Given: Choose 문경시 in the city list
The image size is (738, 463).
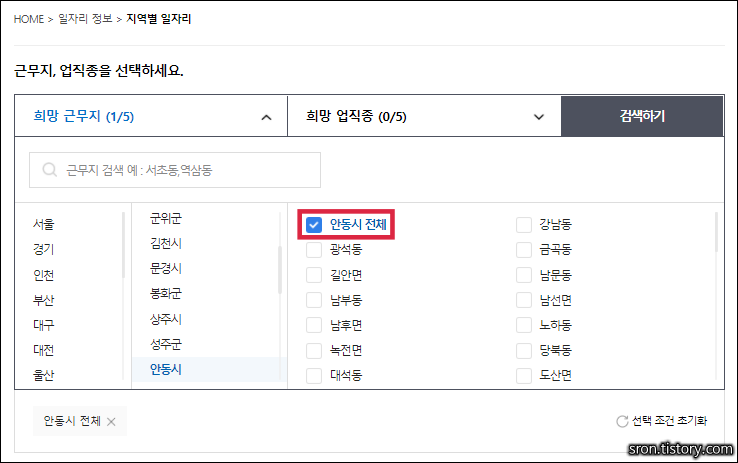Looking at the screenshot, I should click(x=166, y=268).
